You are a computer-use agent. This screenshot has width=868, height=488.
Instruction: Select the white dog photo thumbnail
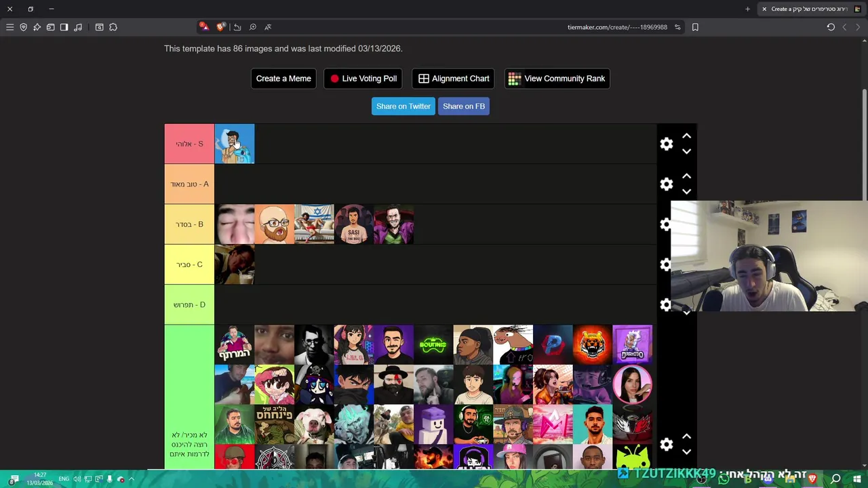click(314, 425)
